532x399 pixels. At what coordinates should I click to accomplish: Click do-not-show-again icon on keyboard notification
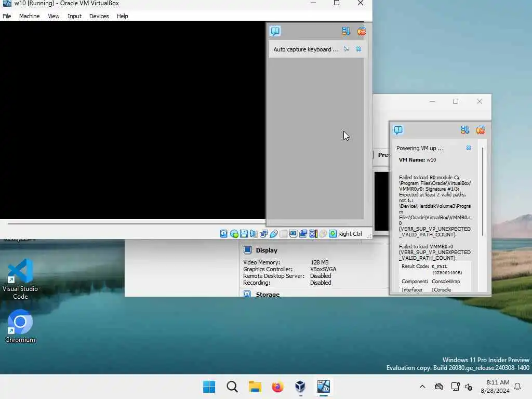click(x=347, y=49)
